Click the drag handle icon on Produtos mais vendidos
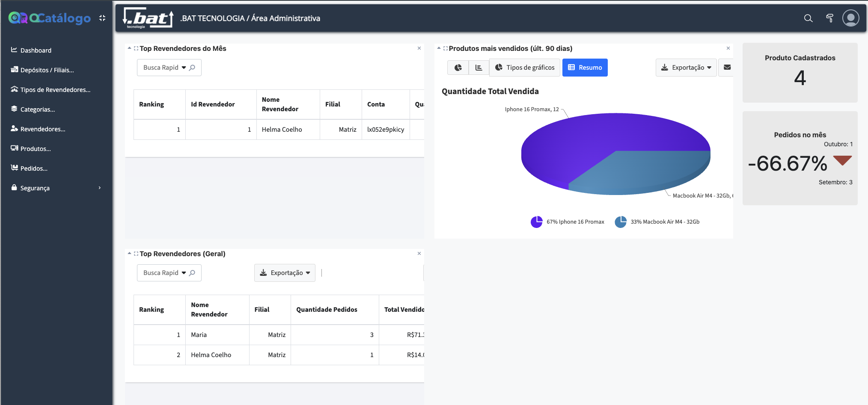Screen dimensions: 868x405 445,48
